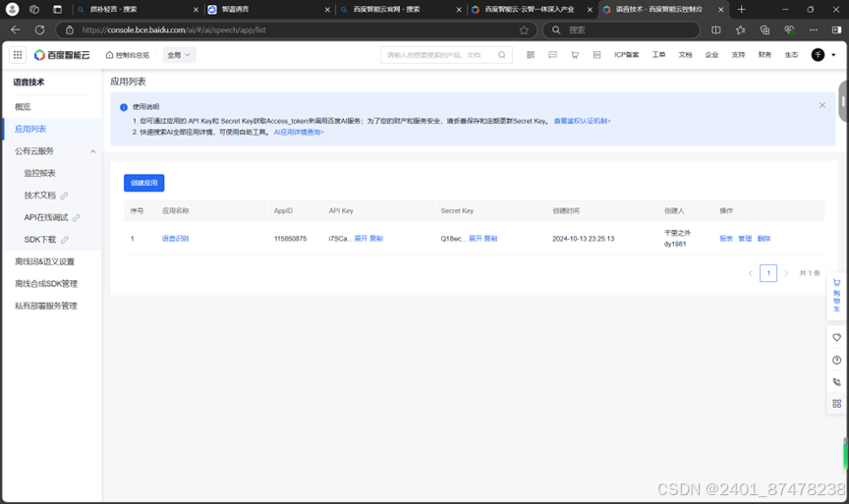Open the image icon beside ICP备案
Image resolution: width=849 pixels, height=504 pixels.
point(596,55)
